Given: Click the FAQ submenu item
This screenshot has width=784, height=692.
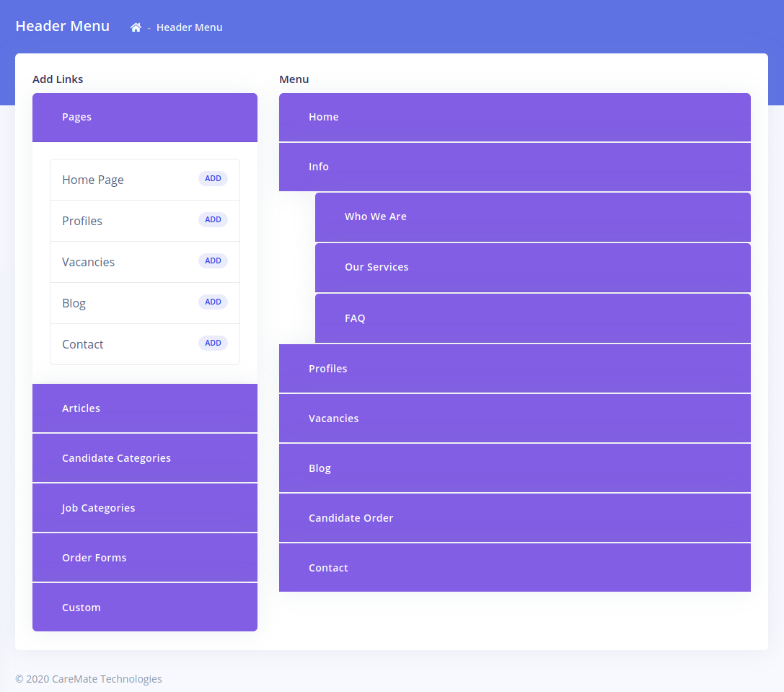Looking at the screenshot, I should [532, 318].
